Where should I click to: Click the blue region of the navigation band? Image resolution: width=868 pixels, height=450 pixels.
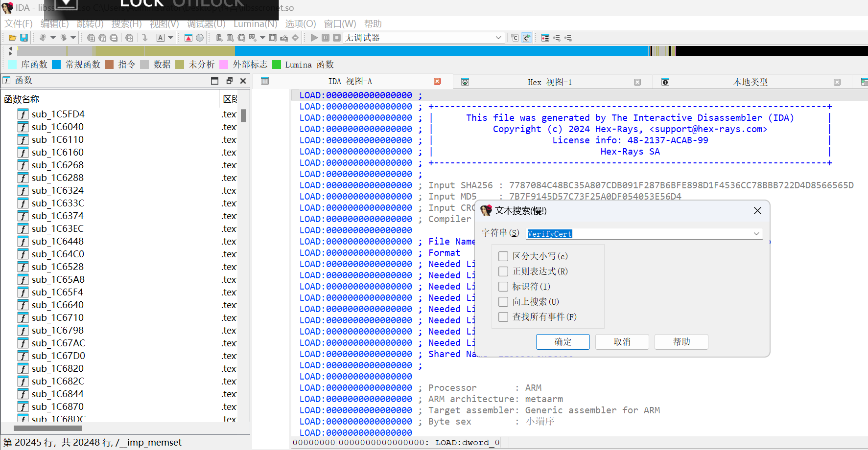coord(441,50)
